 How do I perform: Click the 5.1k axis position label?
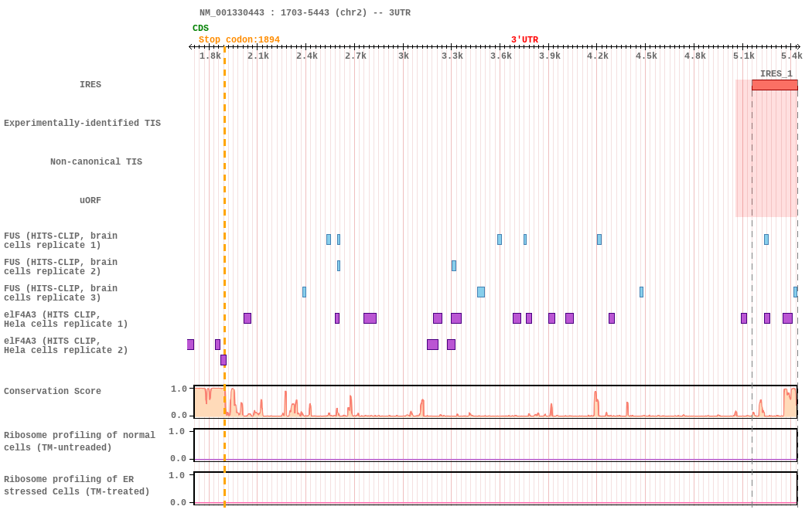coord(744,56)
